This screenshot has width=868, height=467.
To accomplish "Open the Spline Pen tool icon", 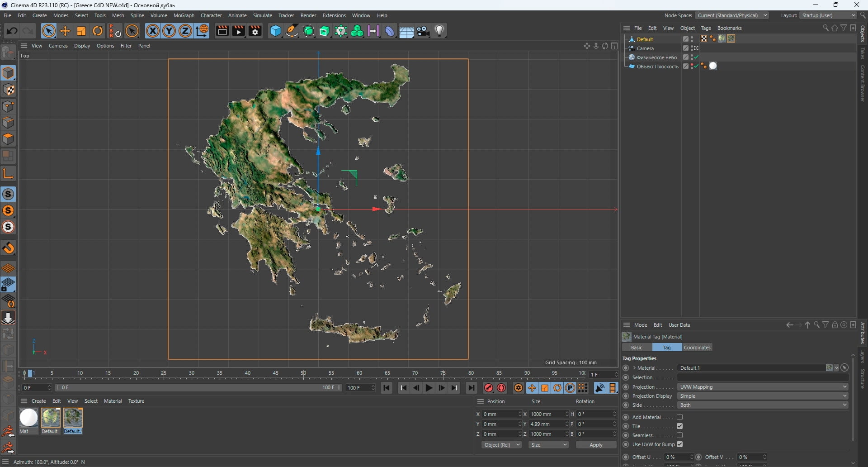I will 292,31.
